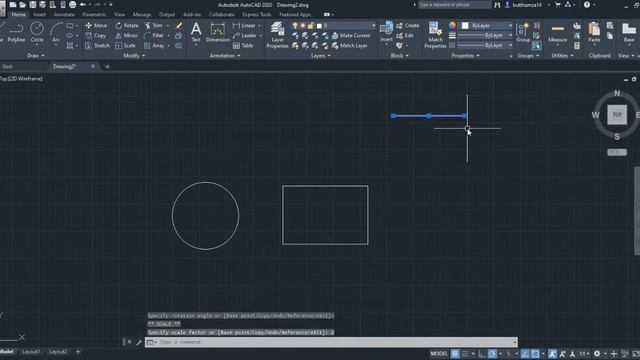This screenshot has height=360, width=640.
Task: Switch to the Annotate ribbon tab
Action: 64,14
